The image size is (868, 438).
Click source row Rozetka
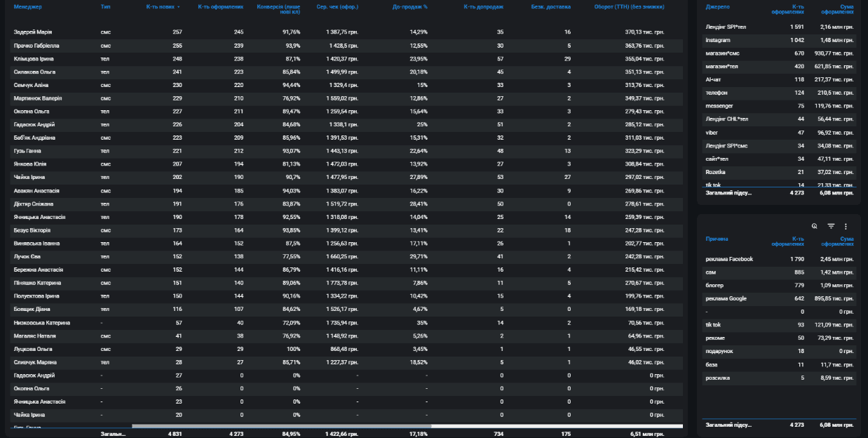[780, 172]
